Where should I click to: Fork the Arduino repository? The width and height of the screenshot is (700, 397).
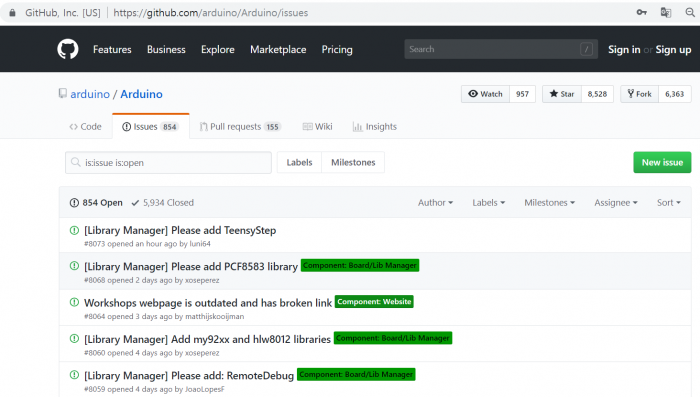click(639, 94)
